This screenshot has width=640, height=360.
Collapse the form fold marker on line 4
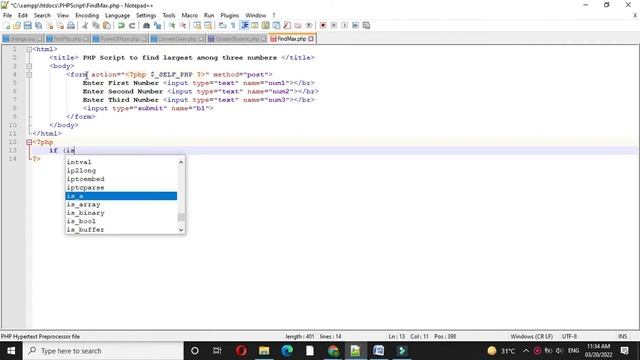point(29,74)
